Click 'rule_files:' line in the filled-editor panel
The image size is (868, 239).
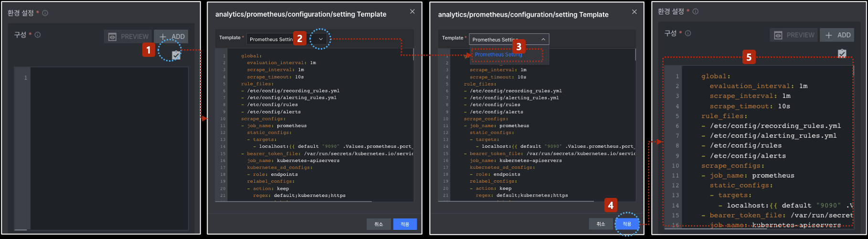coord(724,116)
